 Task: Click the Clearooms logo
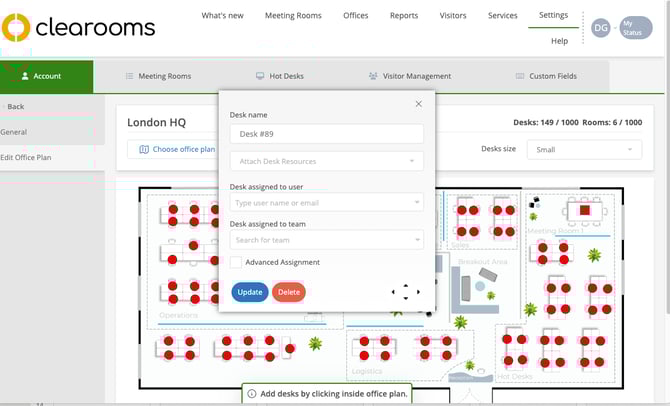click(x=80, y=27)
